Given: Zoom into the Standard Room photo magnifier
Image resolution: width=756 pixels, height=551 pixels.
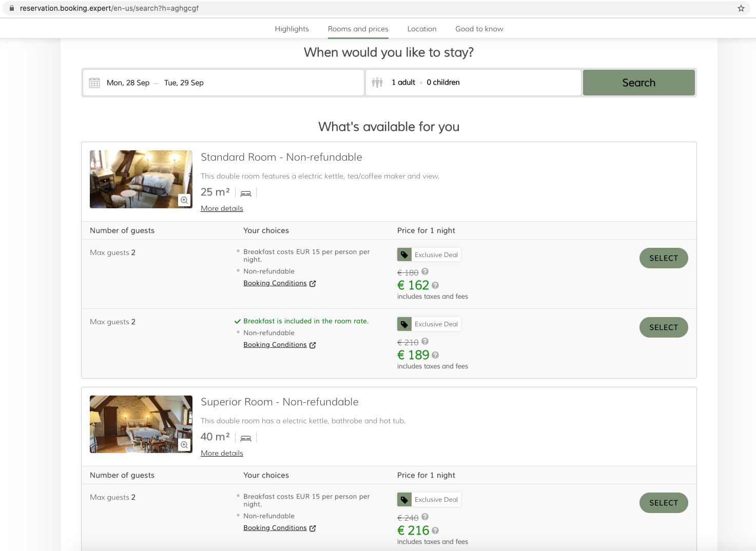Looking at the screenshot, I should point(184,200).
